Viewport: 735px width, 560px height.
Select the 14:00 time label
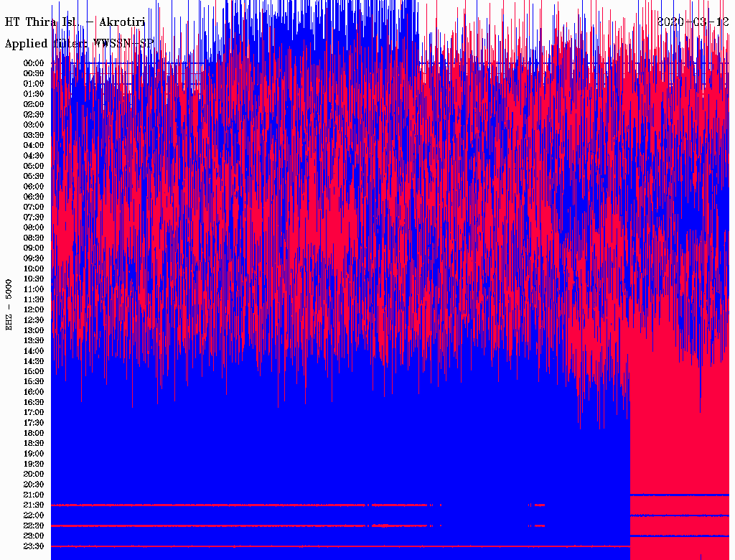34,351
